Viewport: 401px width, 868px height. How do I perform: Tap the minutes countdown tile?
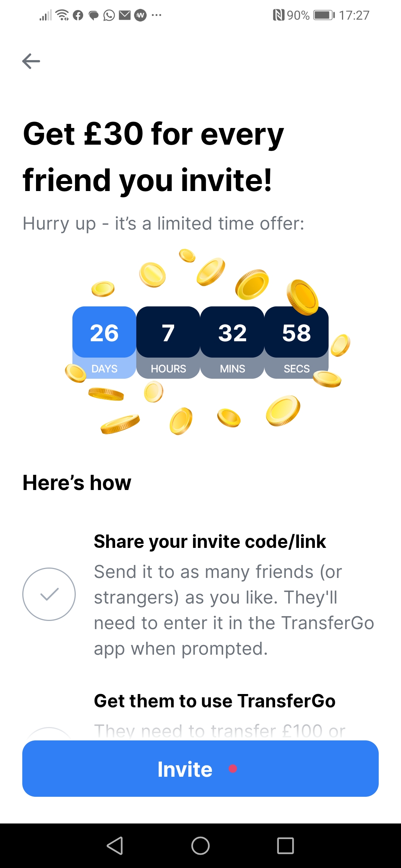(x=232, y=342)
